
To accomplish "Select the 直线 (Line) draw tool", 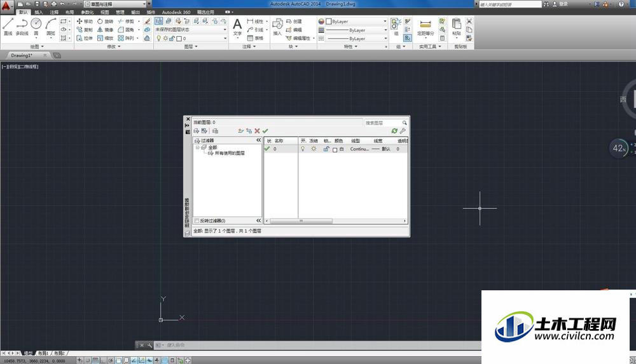I will (8, 26).
